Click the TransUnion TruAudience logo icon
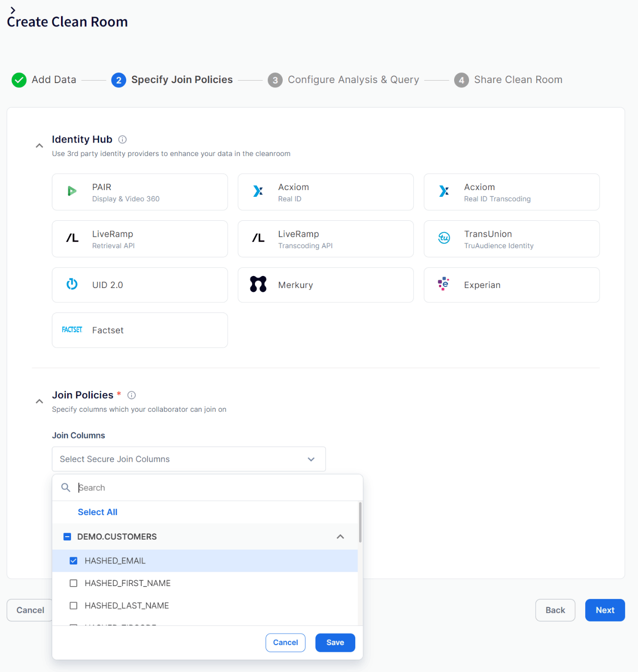This screenshot has height=672, width=638. pos(444,238)
